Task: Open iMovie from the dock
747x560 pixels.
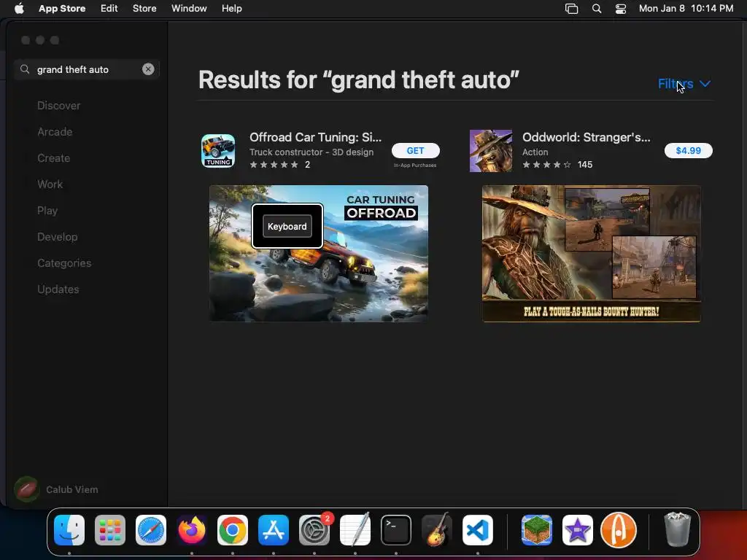Action: pyautogui.click(x=578, y=530)
